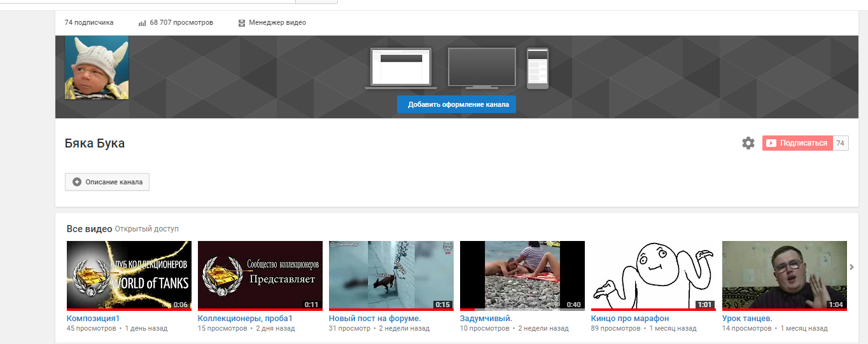This screenshot has width=868, height=344.
Task: Click the video manager icon
Action: (242, 23)
